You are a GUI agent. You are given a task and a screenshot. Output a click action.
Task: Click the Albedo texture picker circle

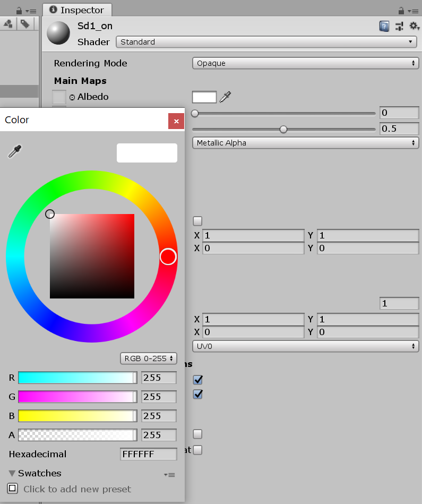click(x=72, y=97)
